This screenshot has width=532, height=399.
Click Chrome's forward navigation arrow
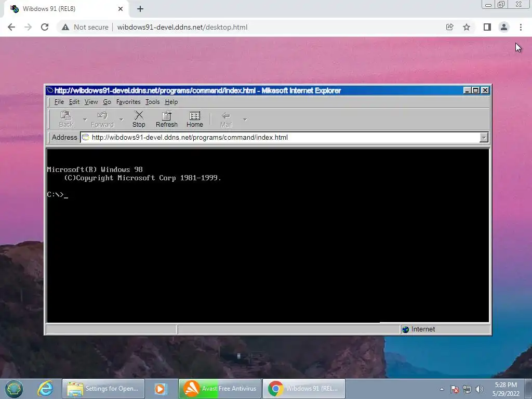(x=28, y=27)
